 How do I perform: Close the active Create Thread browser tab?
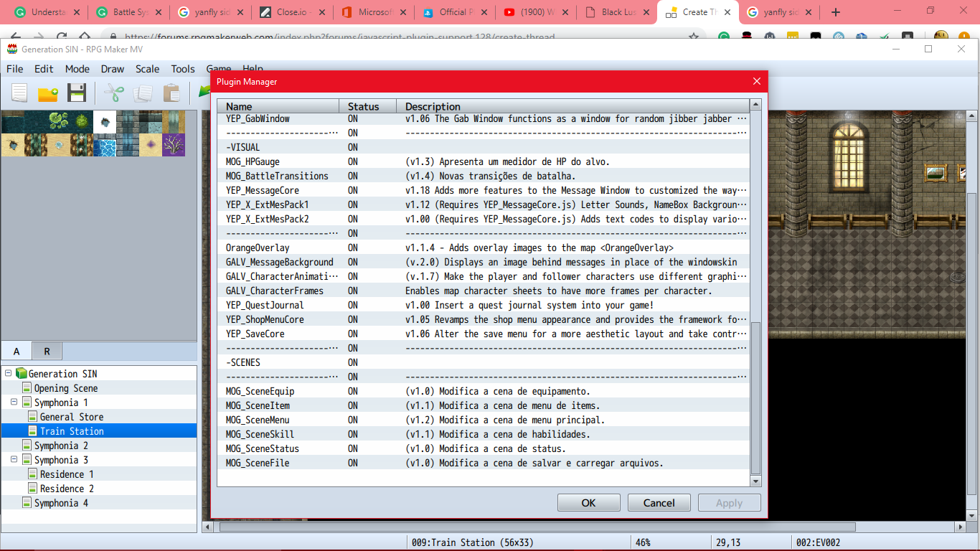pyautogui.click(x=729, y=12)
